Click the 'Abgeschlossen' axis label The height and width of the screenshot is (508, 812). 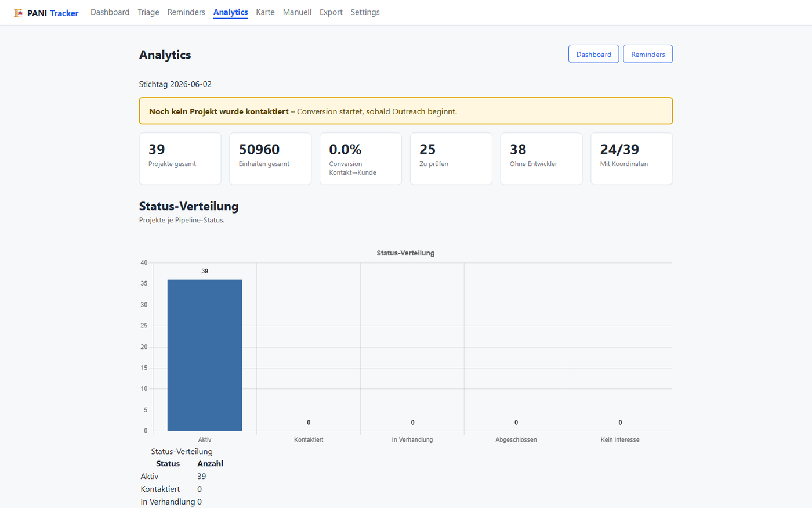(516, 440)
